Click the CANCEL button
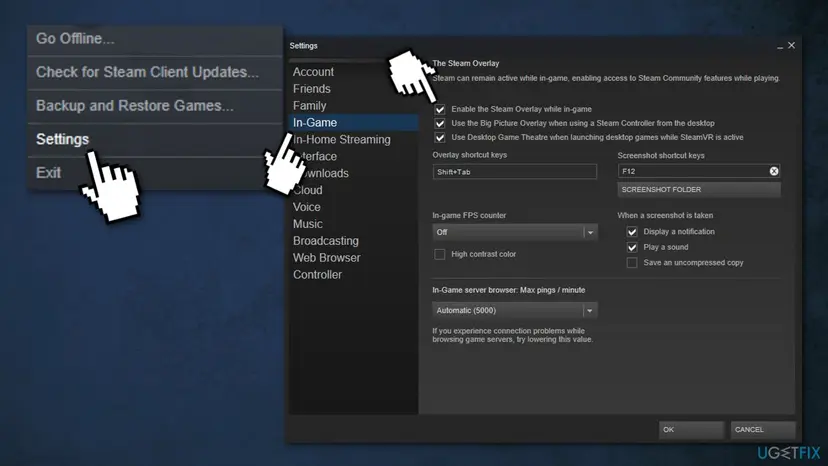The image size is (828, 466). 763,430
